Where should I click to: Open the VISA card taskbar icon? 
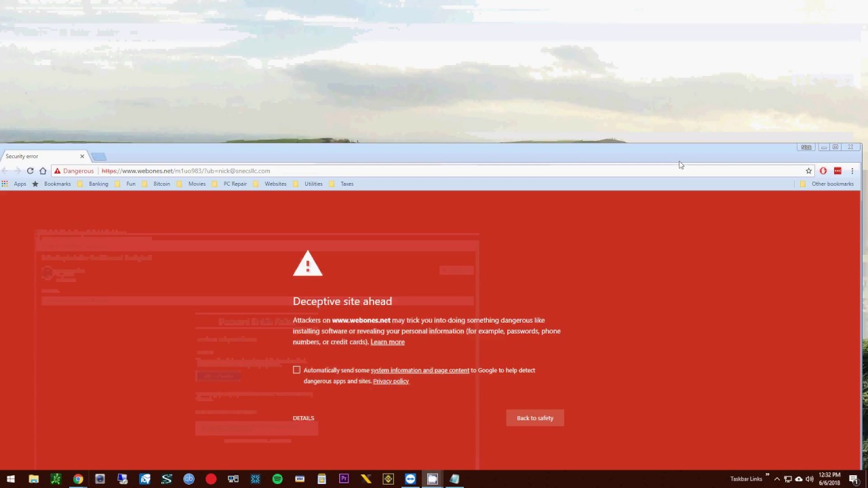299,479
